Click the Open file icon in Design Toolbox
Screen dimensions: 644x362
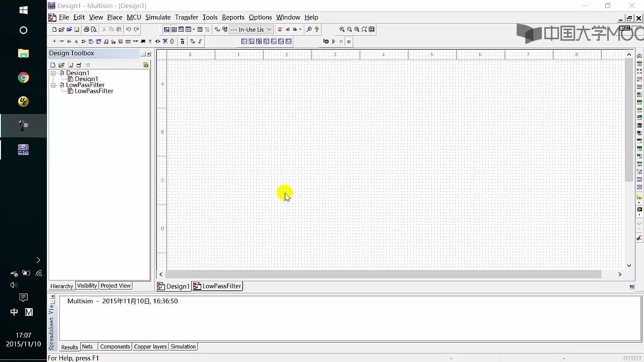pos(61,65)
